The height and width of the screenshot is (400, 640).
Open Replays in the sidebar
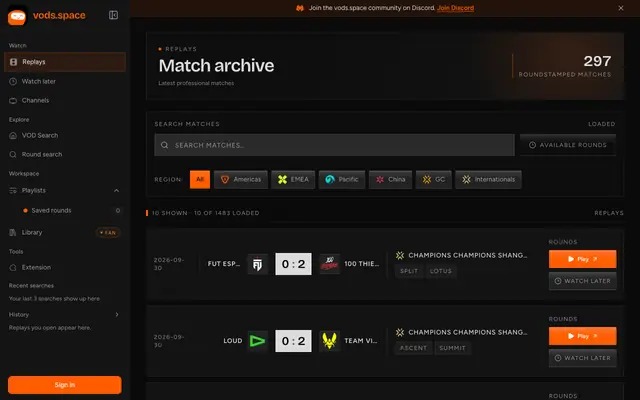65,62
